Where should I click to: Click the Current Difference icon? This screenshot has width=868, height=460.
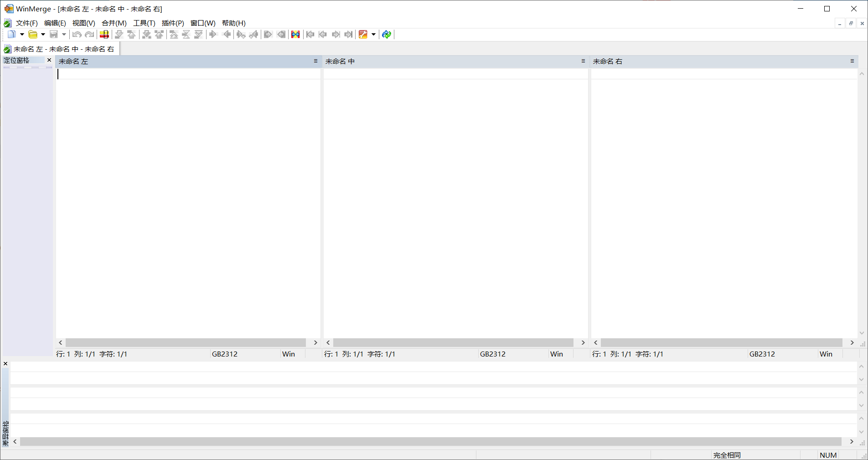186,34
